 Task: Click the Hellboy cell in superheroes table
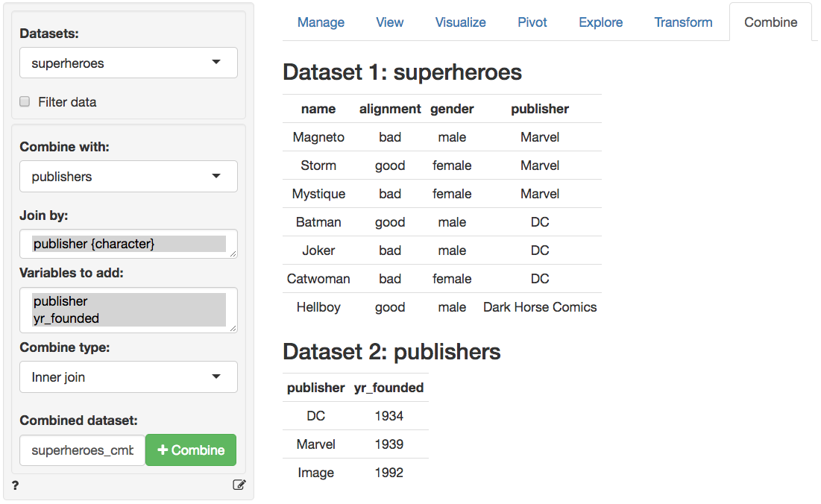pyautogui.click(x=318, y=307)
